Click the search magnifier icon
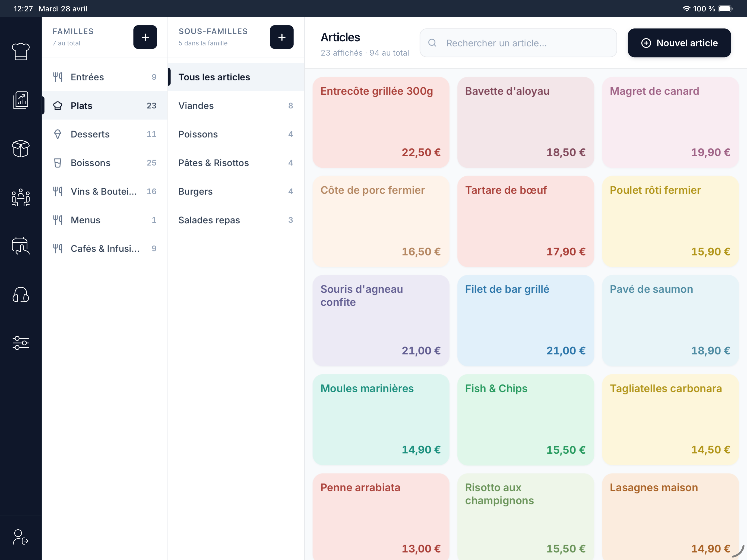This screenshot has height=560, width=747. (x=432, y=43)
